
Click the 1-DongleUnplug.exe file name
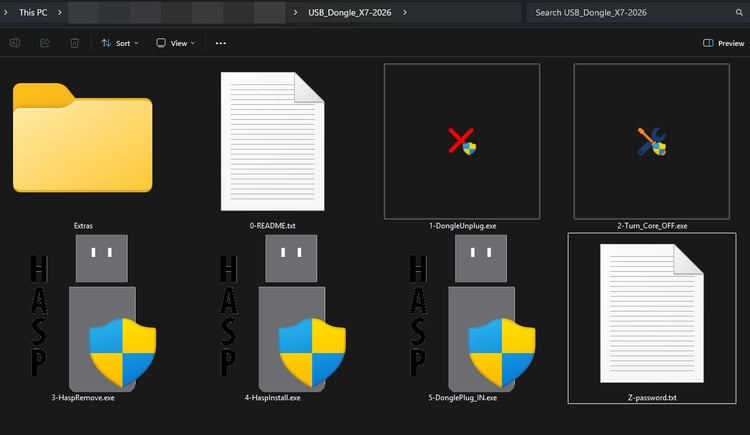tap(463, 226)
